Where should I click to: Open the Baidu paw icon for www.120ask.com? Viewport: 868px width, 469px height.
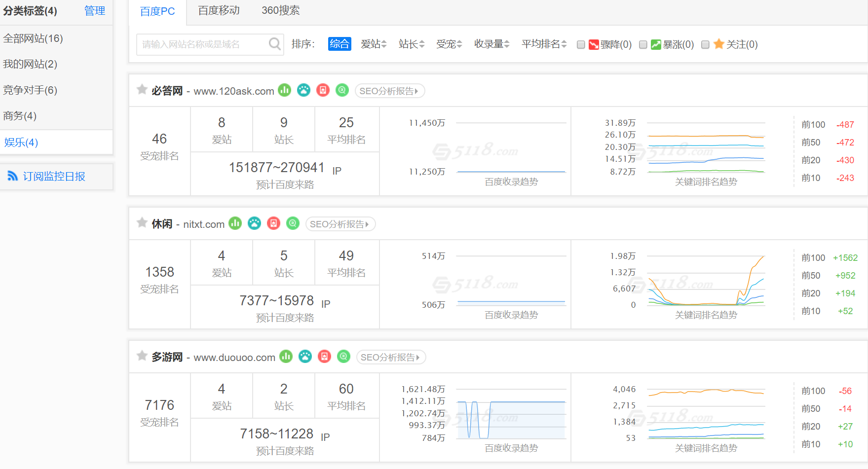coord(304,90)
